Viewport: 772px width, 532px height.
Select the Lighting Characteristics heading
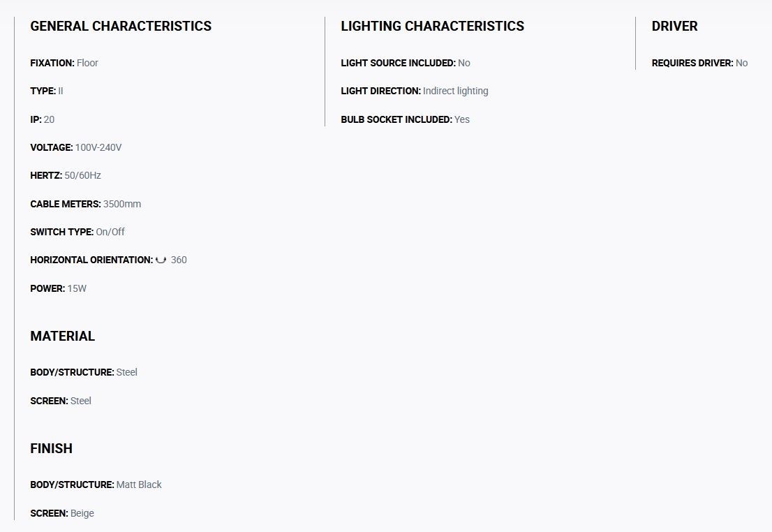point(432,26)
